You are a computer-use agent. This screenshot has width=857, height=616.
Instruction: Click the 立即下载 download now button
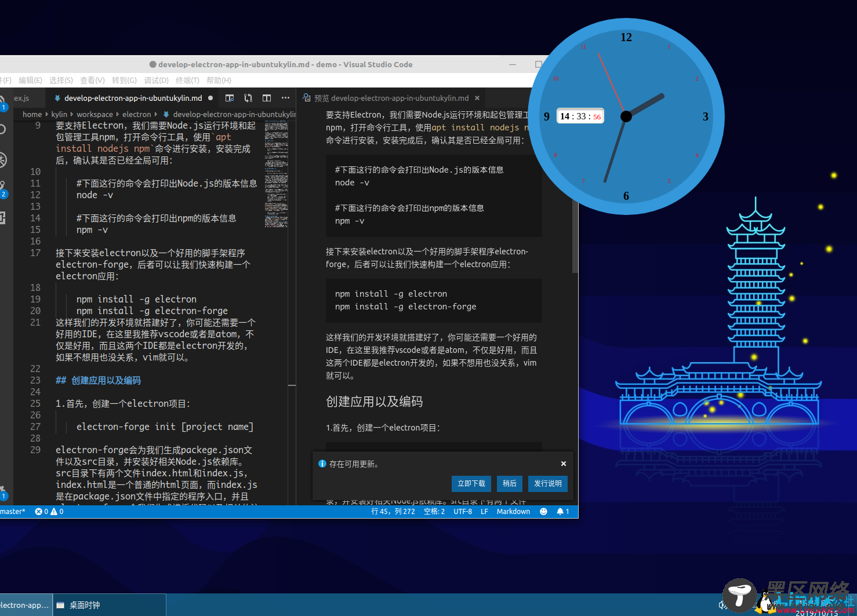click(x=471, y=484)
